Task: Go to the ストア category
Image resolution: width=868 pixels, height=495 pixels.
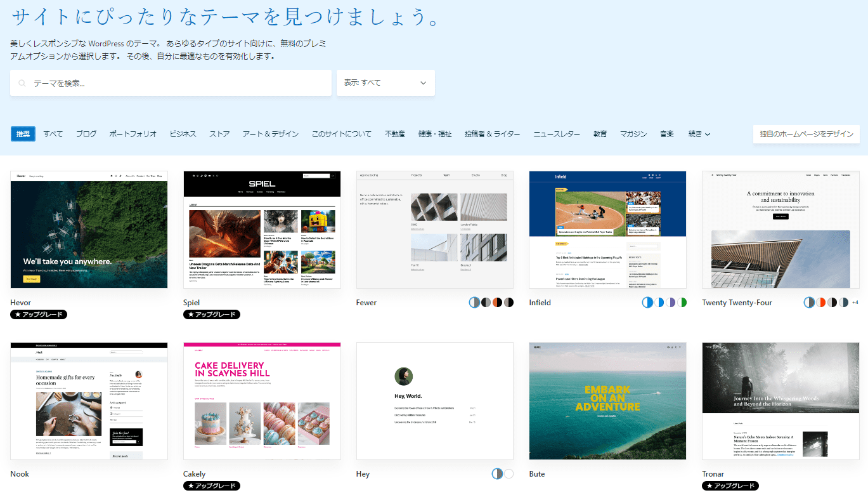Action: pyautogui.click(x=219, y=134)
